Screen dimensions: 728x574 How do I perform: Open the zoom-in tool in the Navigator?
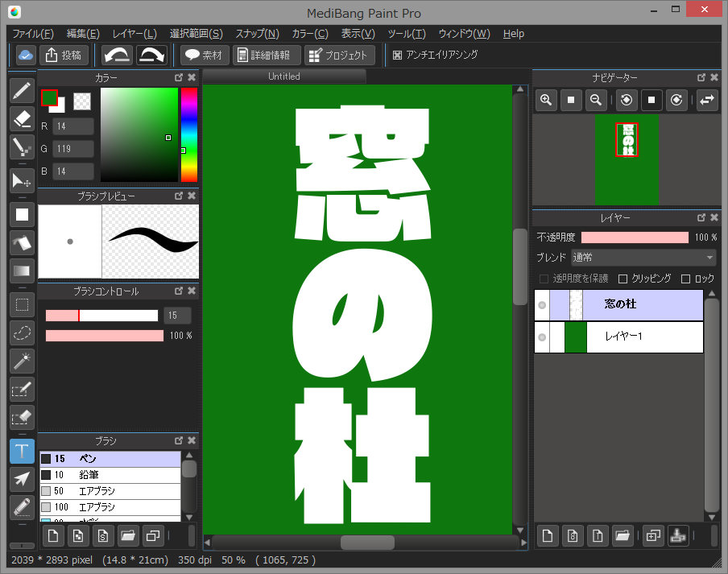coord(547,100)
